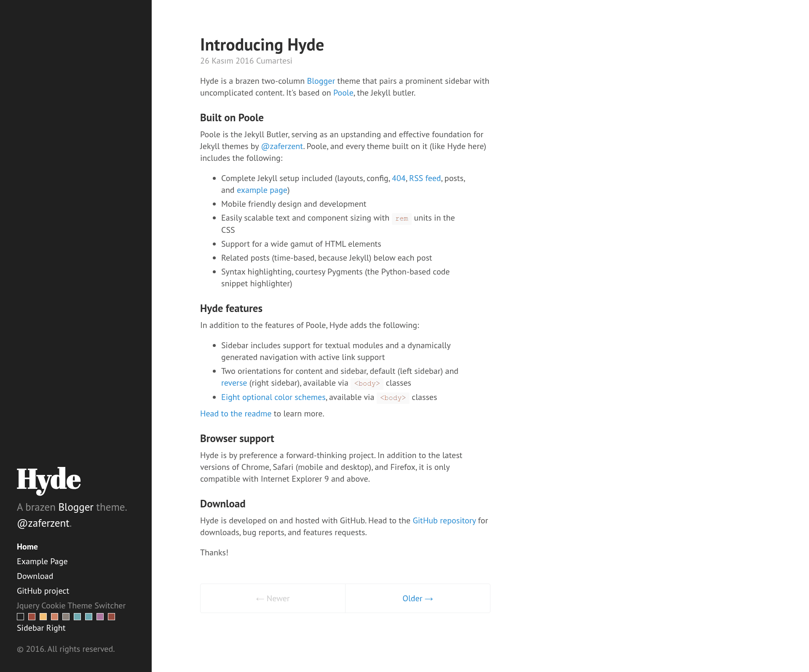Select the gray dotted theme swatch

point(66,616)
